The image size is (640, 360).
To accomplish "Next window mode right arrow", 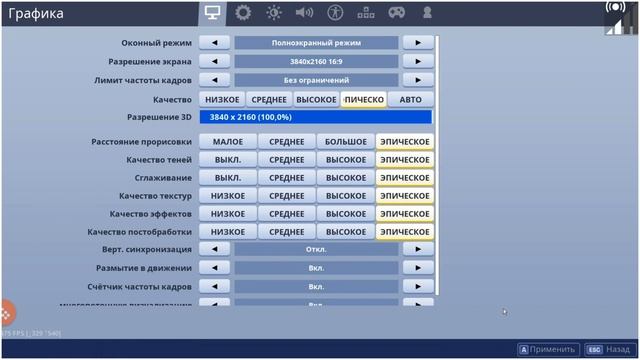I will point(418,43).
